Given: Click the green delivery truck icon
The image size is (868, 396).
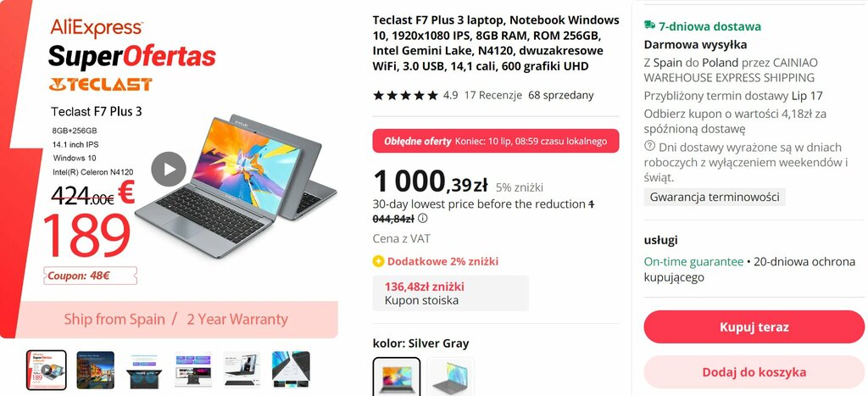Looking at the screenshot, I should (x=649, y=25).
